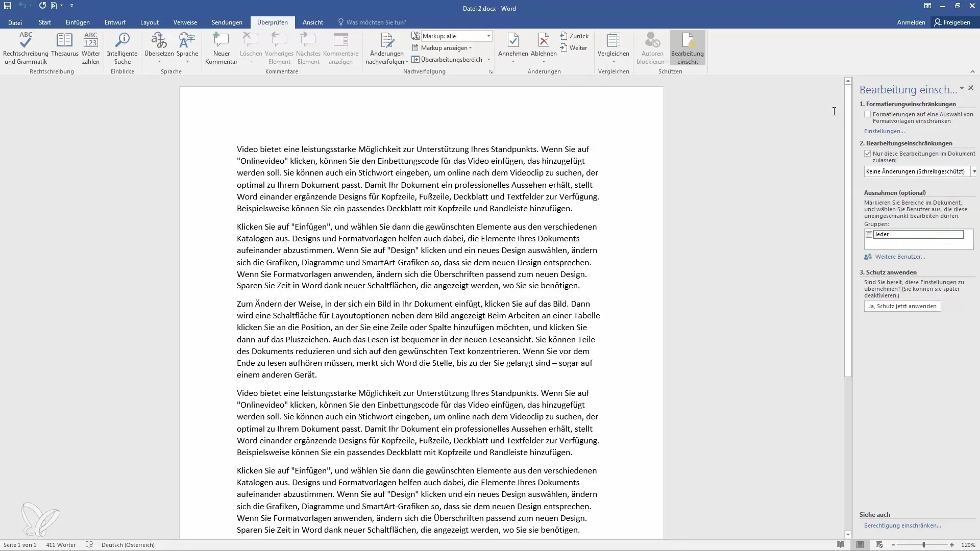Image resolution: width=980 pixels, height=551 pixels.
Task: Click Deutsch (Österreich) language status
Action: (x=128, y=545)
